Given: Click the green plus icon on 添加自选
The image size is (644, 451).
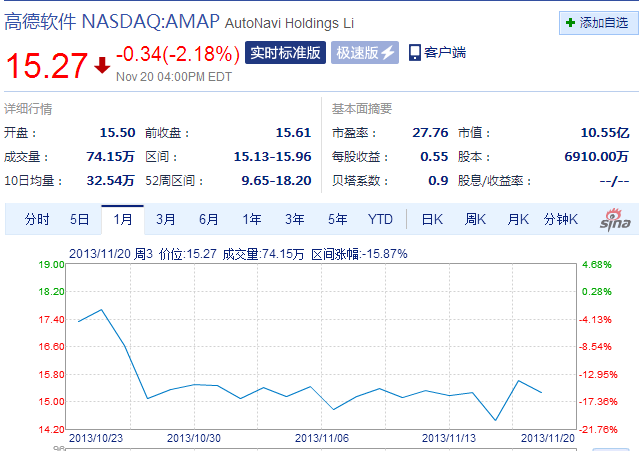Looking at the screenshot, I should pos(570,22).
